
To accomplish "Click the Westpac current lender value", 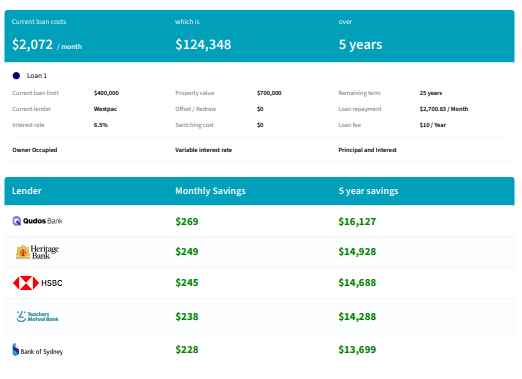I will 105,109.
